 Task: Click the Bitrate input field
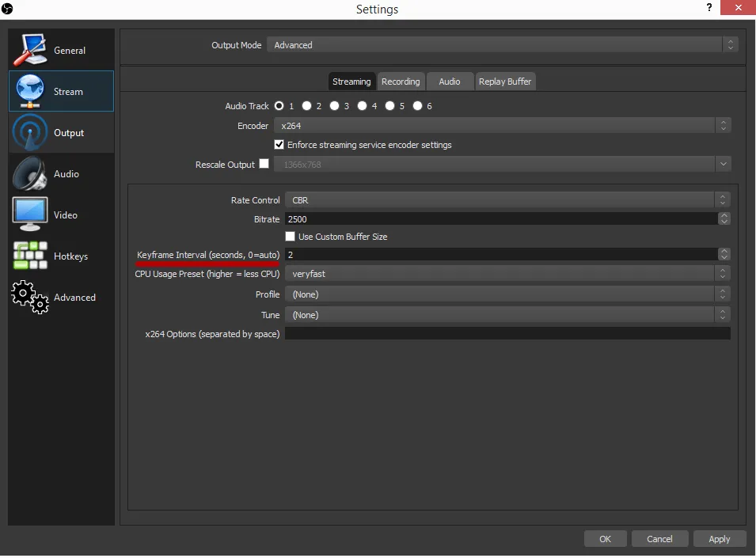(x=501, y=219)
